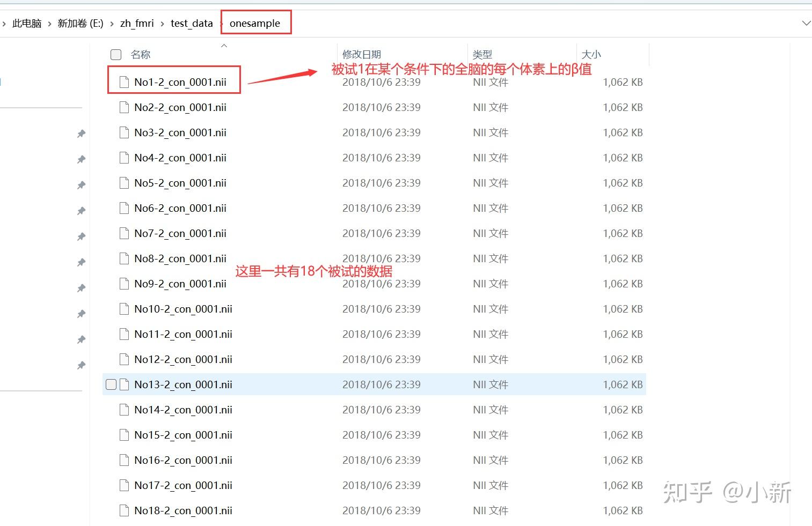
Task: Click the file icon of No18-2_con_0001.nii
Action: pos(124,510)
